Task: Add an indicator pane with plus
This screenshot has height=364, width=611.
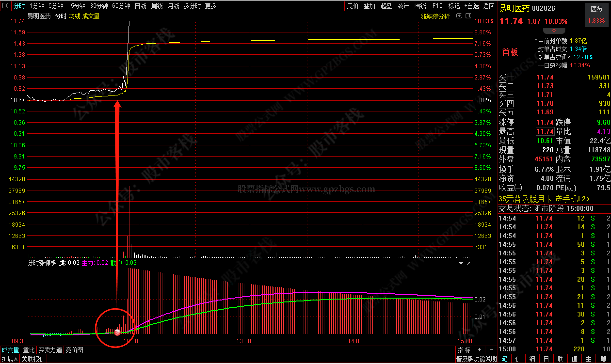Action: click(x=479, y=350)
